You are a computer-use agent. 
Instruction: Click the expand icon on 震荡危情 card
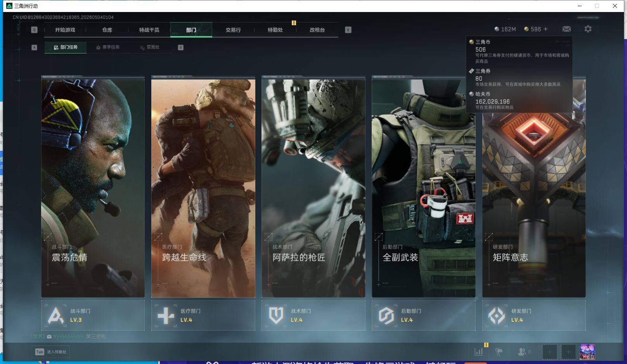[48, 236]
